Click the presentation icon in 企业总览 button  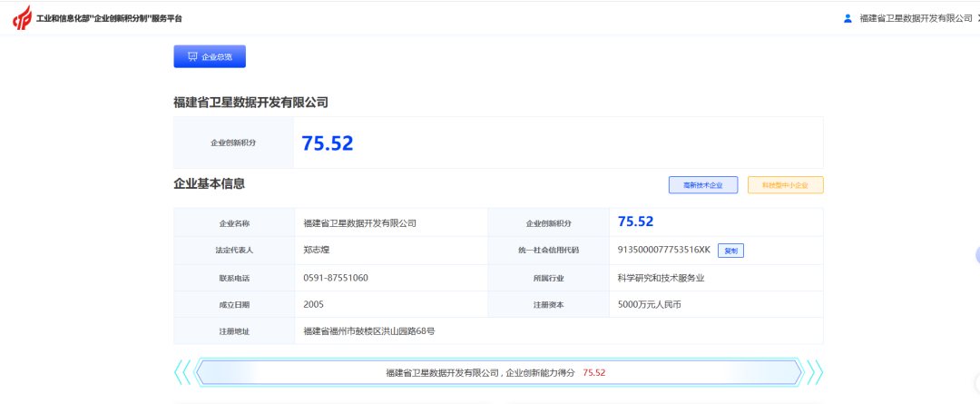point(192,56)
